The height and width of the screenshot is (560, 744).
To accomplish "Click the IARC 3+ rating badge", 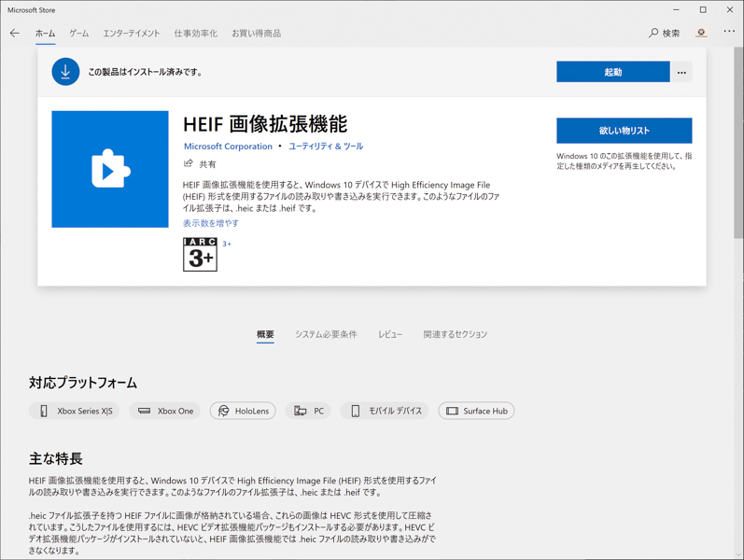I will 200,255.
